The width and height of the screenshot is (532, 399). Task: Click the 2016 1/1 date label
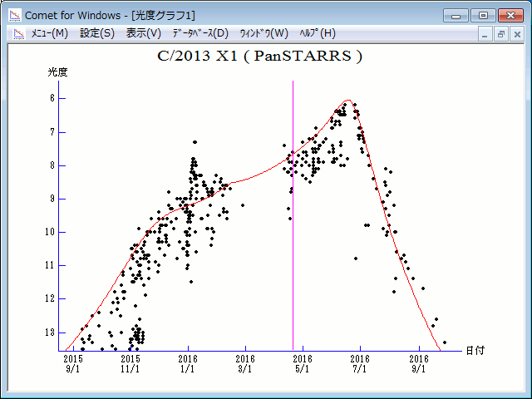pos(188,364)
